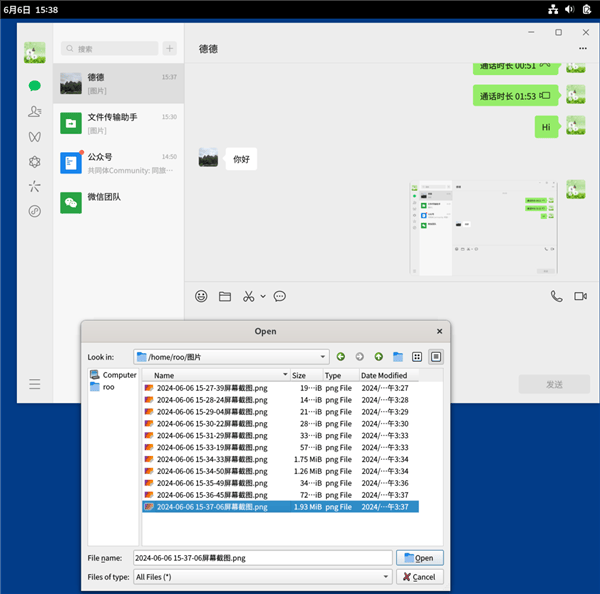Open the Files of type dropdown
Image resolution: width=600 pixels, height=594 pixels.
(x=385, y=577)
